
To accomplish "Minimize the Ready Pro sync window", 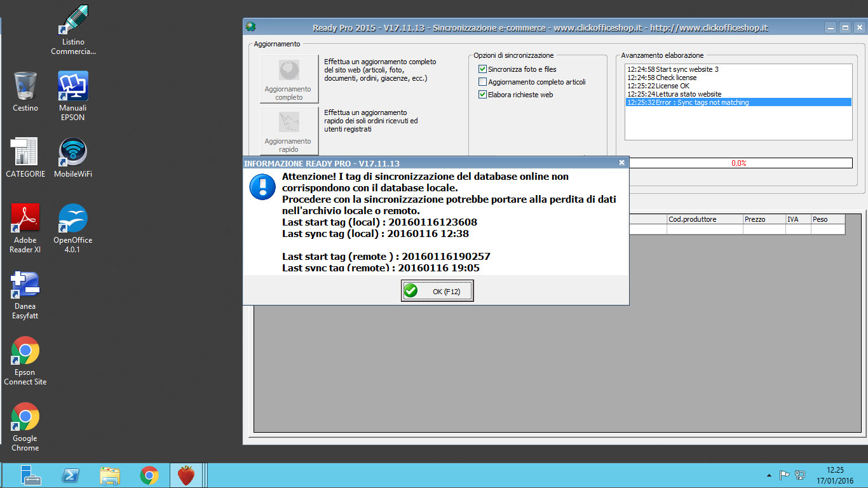I will click(x=831, y=27).
